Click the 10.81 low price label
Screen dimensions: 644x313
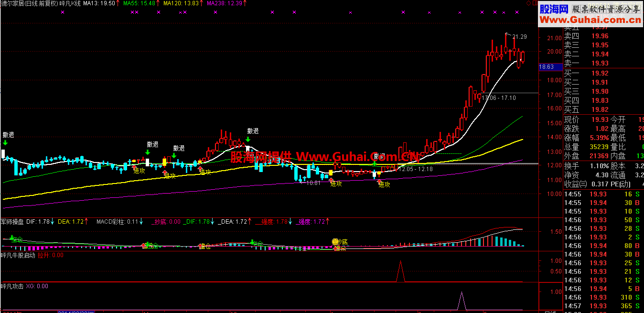(x=313, y=183)
